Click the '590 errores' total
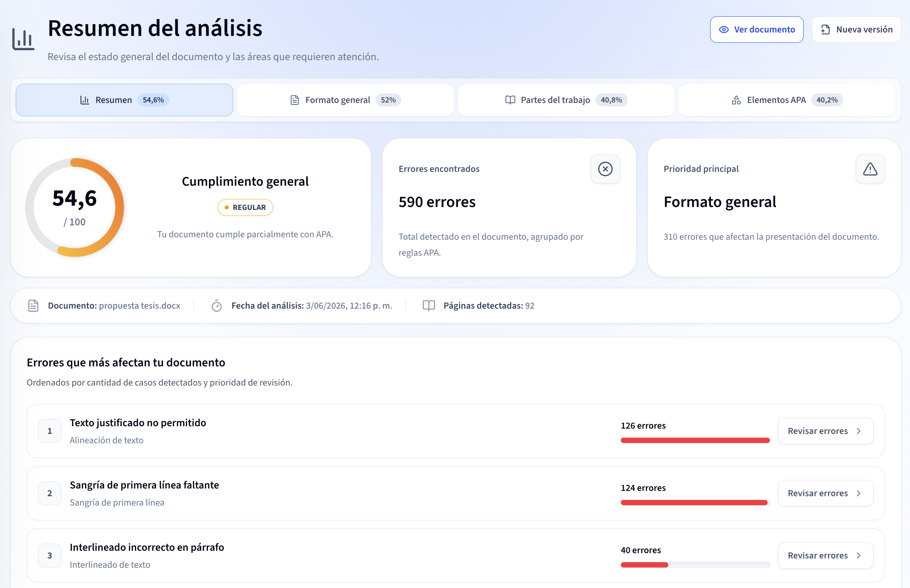Screen dimensions: 910x588 tap(437, 202)
